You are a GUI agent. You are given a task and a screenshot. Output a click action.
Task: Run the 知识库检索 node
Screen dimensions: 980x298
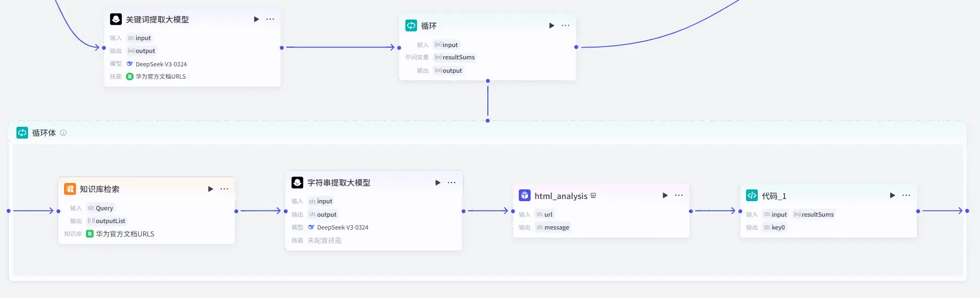[x=211, y=189]
